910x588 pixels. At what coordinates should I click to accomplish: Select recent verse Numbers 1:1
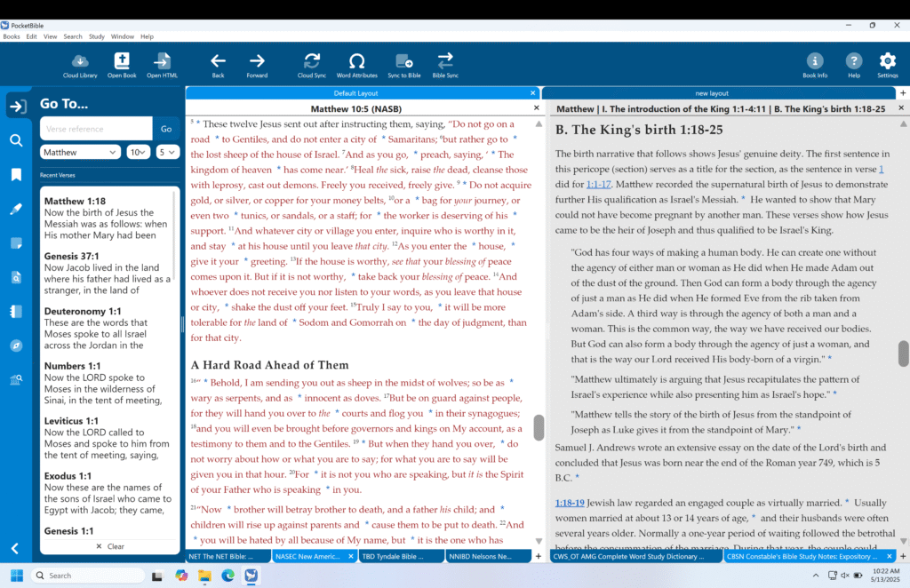pos(107,384)
